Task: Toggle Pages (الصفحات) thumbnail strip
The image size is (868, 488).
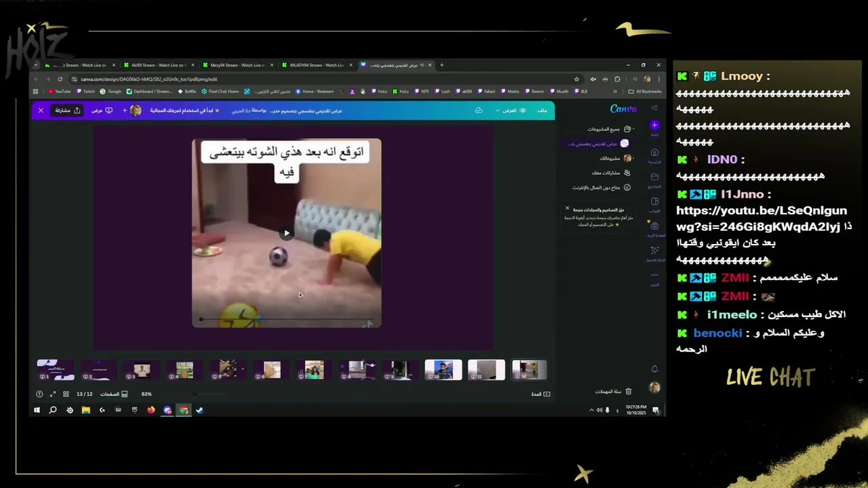Action: (x=114, y=394)
